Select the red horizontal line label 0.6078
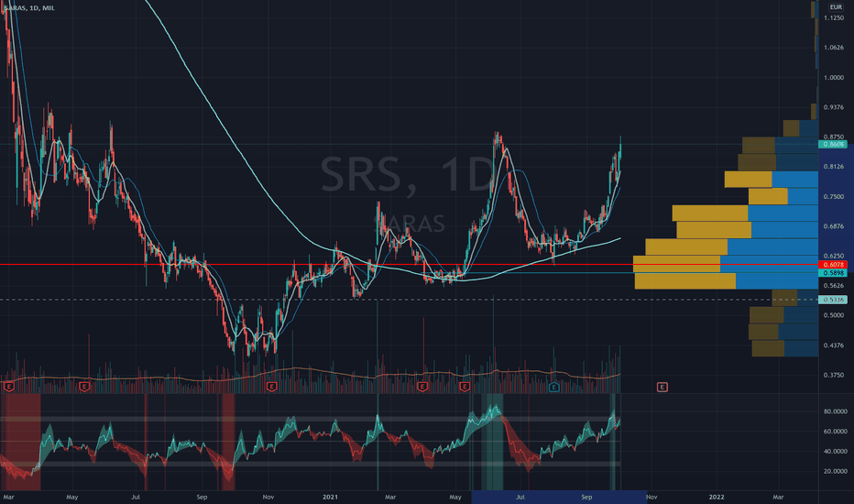The width and height of the screenshot is (854, 504). point(833,265)
